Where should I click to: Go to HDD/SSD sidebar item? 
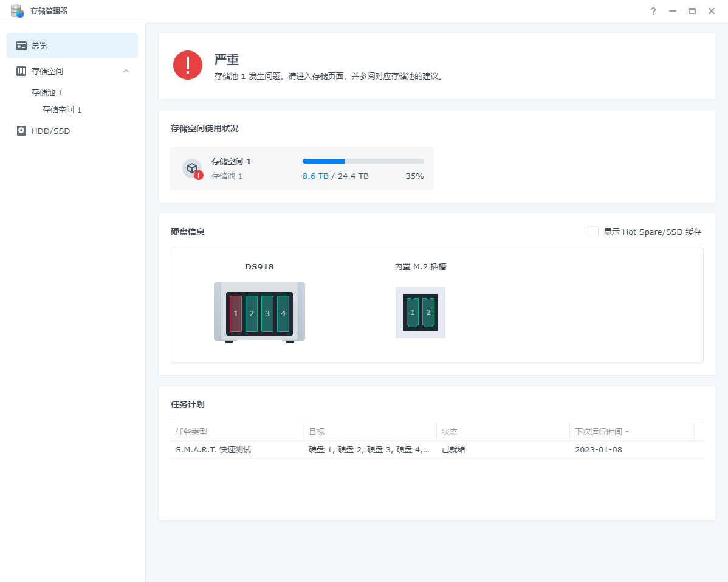pyautogui.click(x=50, y=131)
